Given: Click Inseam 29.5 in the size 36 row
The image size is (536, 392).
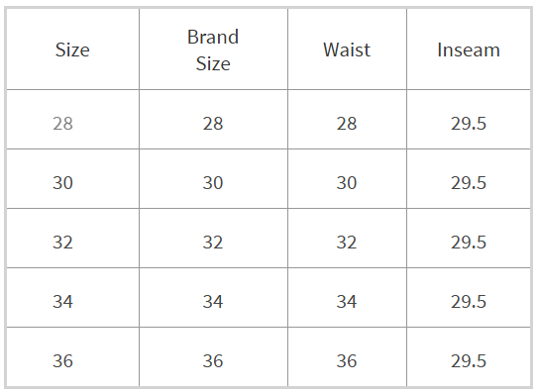Looking at the screenshot, I should click(x=469, y=361).
